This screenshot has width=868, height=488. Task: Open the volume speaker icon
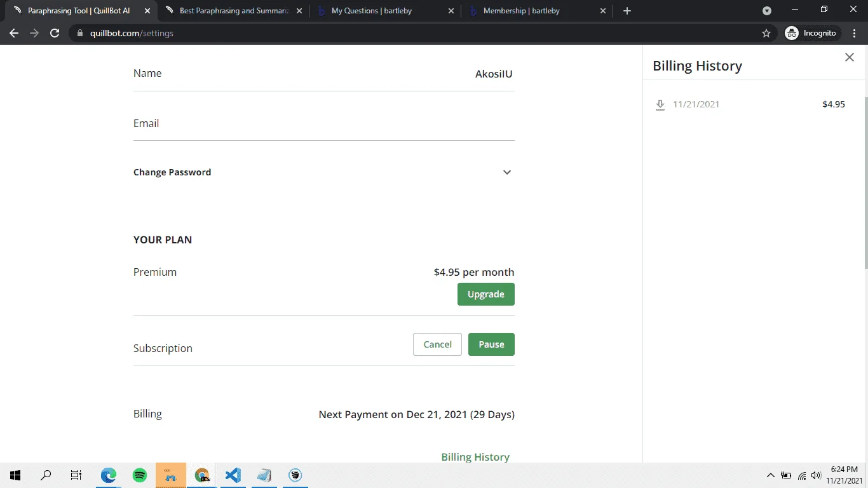click(x=817, y=475)
